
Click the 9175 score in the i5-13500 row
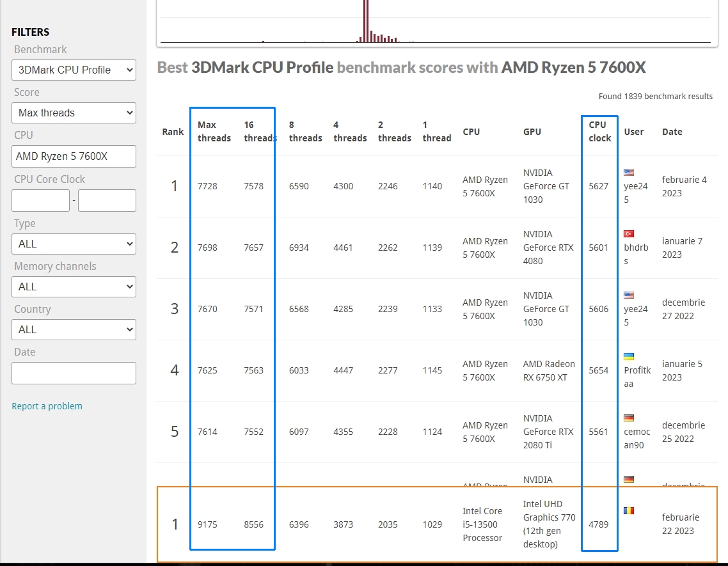coord(207,524)
